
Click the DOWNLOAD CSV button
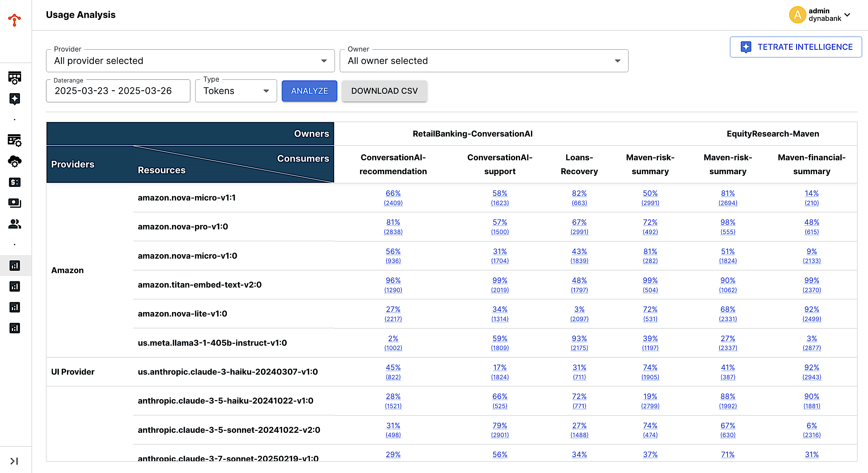coord(384,91)
